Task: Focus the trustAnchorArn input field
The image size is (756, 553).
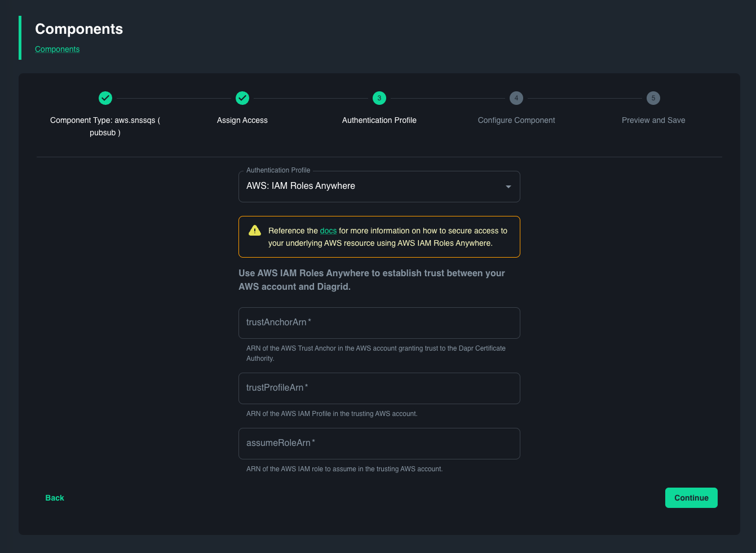Action: coord(379,323)
